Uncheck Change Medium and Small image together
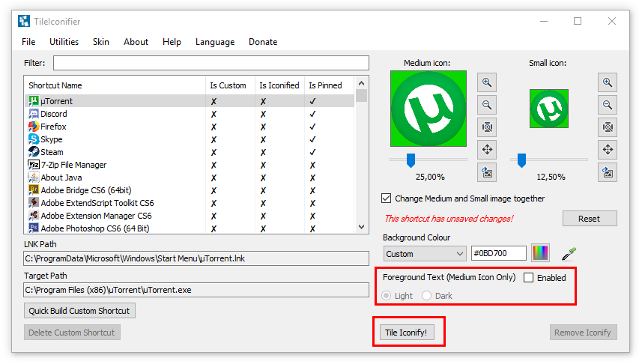Screen dimensions: 642x364 [x=386, y=198]
